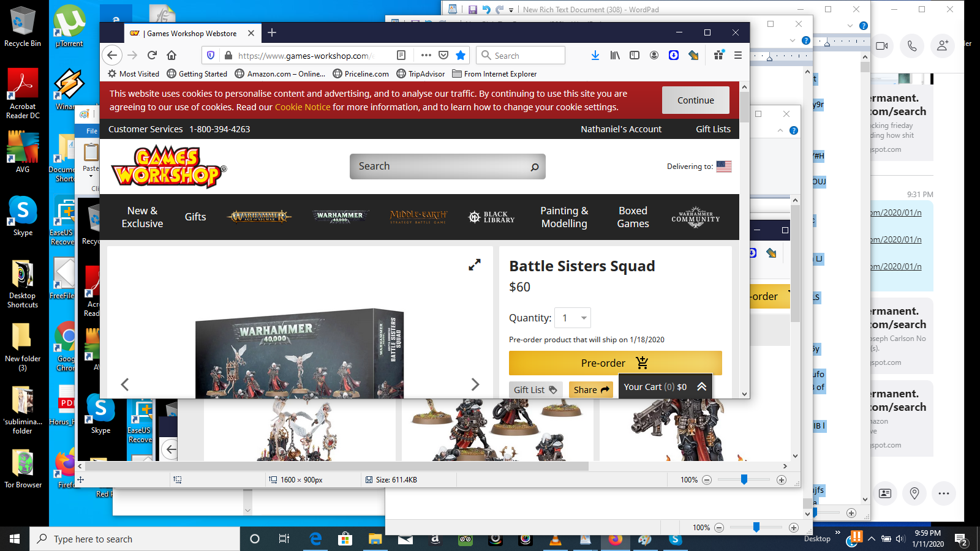Open the Recycle Bin desktop icon
The image size is (980, 551).
23,27
